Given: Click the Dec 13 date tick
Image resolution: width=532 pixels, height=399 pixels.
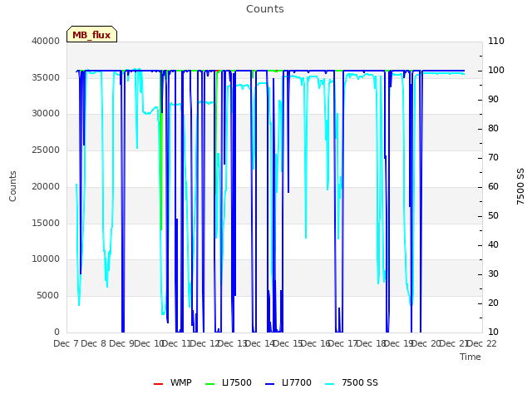Looking at the screenshot, I should (232, 343).
